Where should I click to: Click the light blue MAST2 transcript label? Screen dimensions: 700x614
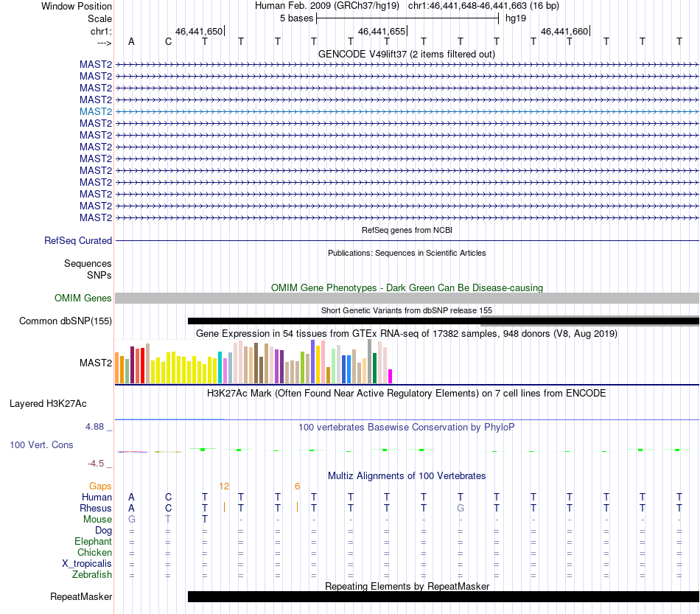pyautogui.click(x=96, y=111)
